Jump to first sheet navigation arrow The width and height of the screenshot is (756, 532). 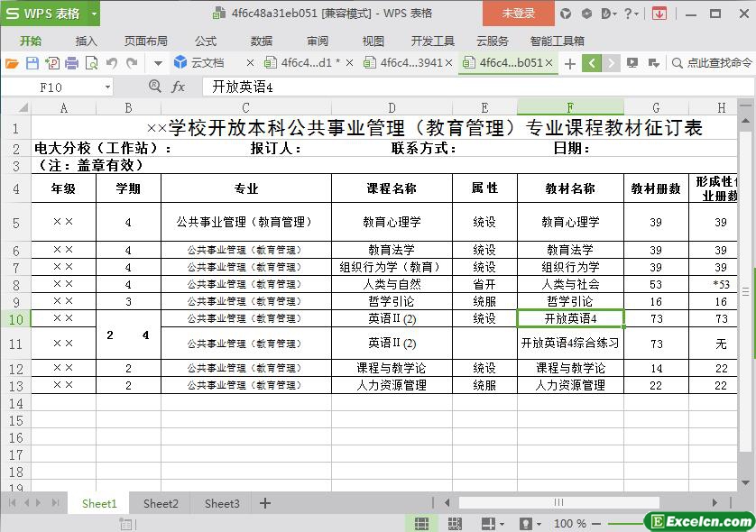click(12, 503)
